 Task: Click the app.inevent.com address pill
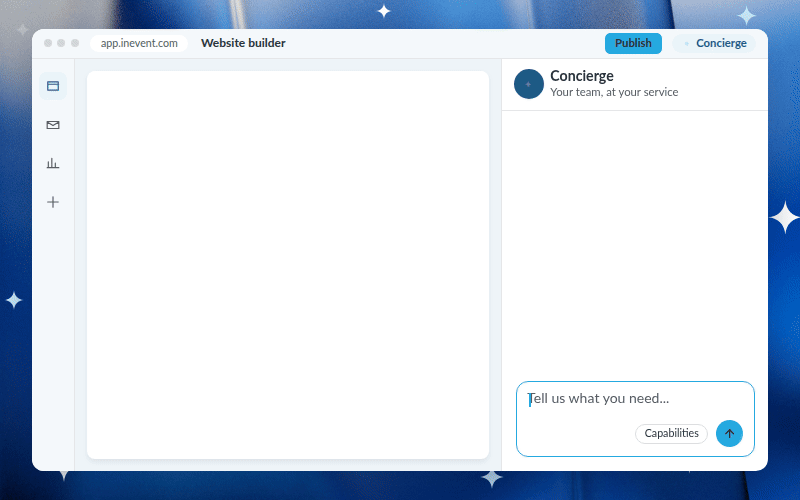(139, 43)
